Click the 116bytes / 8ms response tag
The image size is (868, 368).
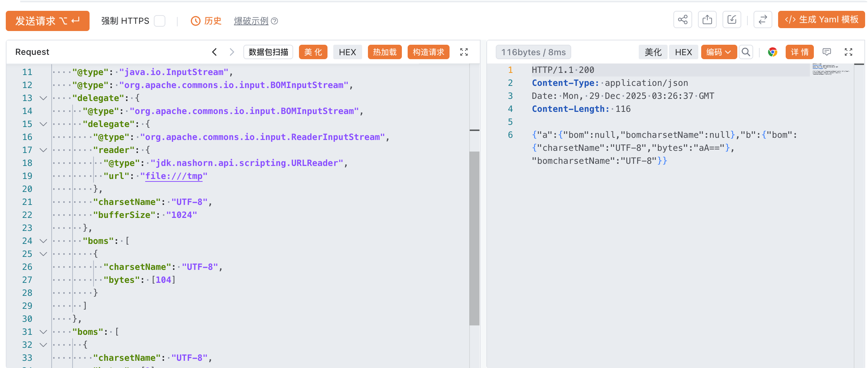[x=533, y=52]
